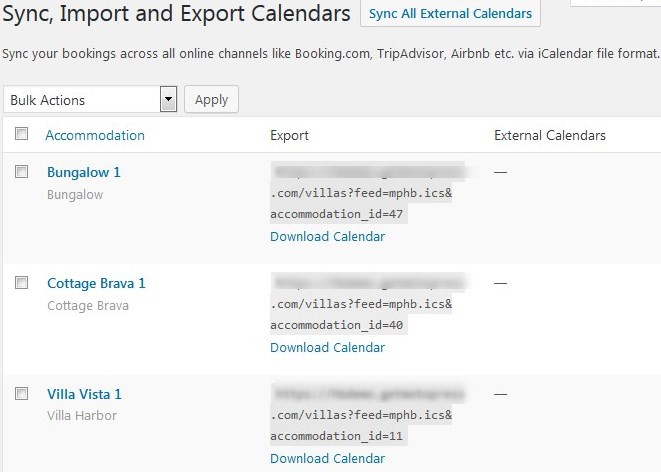Download Calendar for Cottage Brava 1
Viewport: 661px width, 472px height.
pyautogui.click(x=328, y=347)
